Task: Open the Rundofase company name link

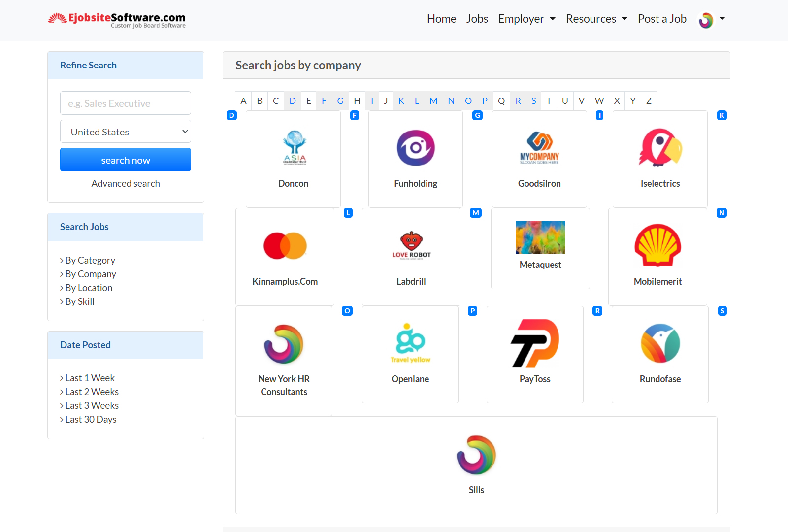Action: click(x=660, y=379)
